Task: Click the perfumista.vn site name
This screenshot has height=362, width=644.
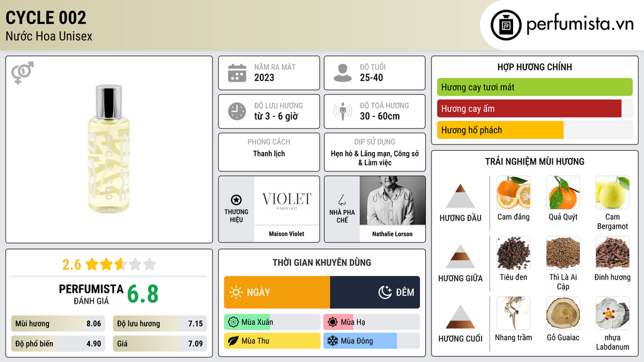Action: 580,25
